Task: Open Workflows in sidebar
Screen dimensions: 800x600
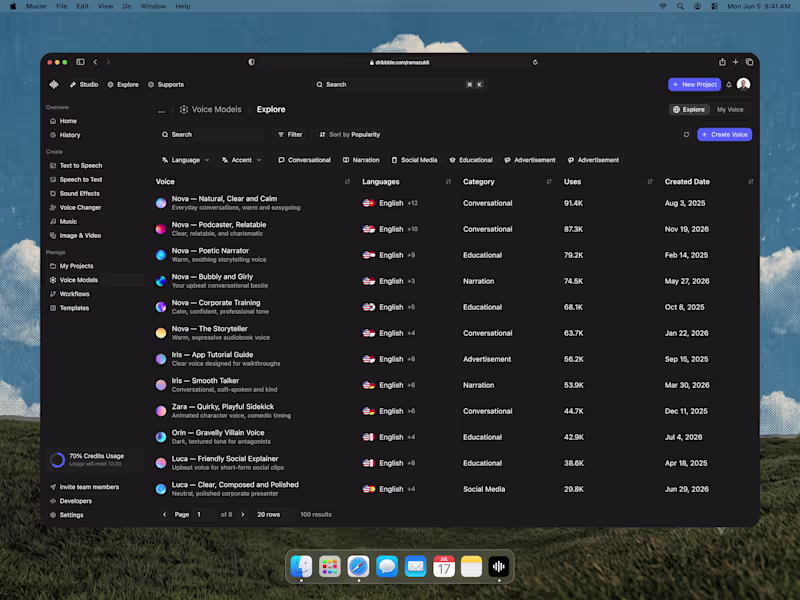Action: tap(70, 294)
